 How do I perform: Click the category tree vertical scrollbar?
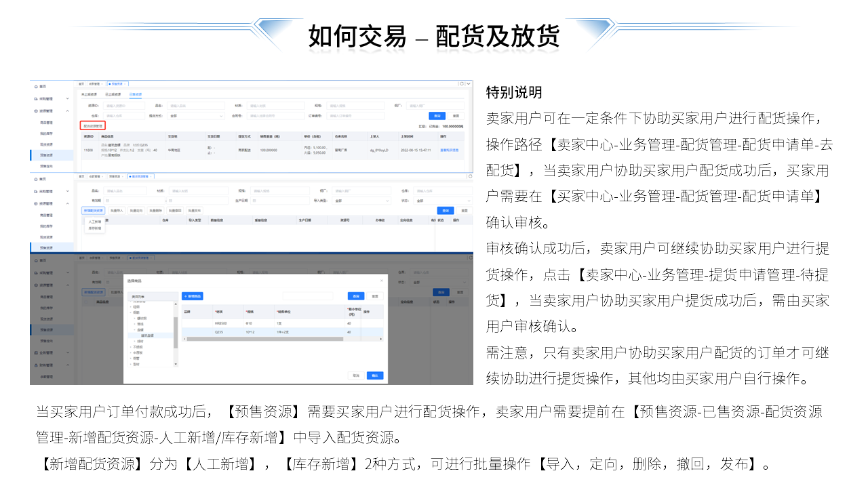(x=176, y=332)
